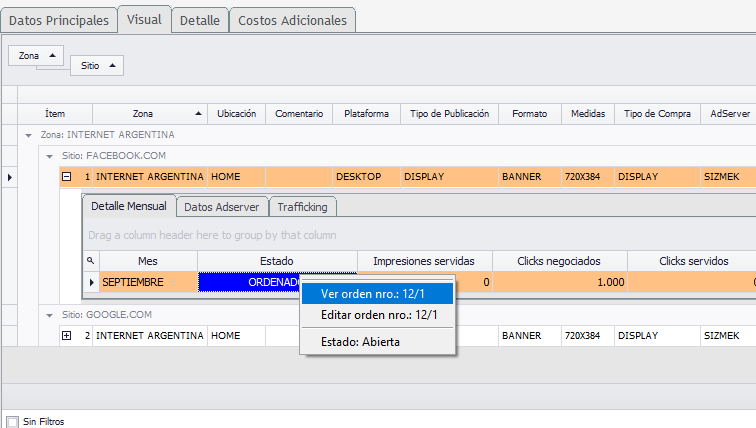Click the sort arrow on the Sitio group chip
Viewport: 756px width, 428px height.
[x=112, y=66]
